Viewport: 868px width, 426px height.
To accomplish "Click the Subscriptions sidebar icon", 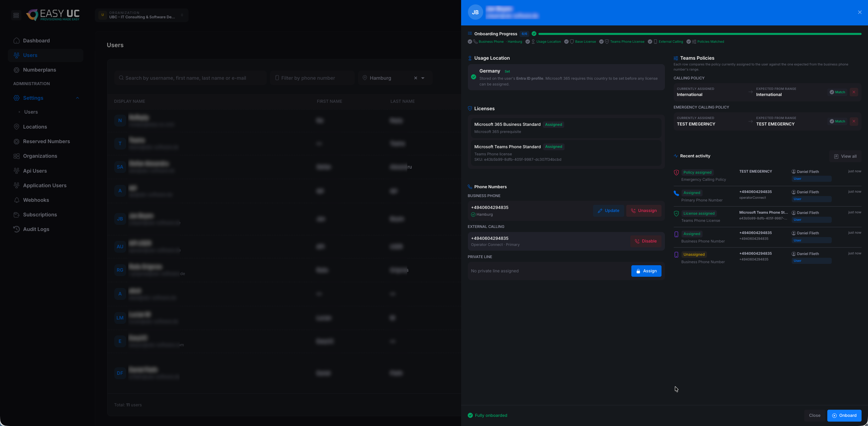I will pyautogui.click(x=16, y=215).
